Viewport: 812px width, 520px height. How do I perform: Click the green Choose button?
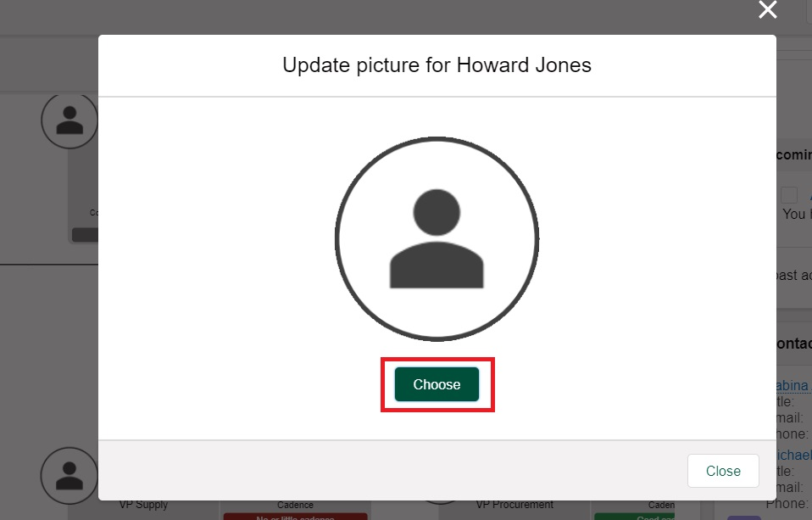tap(437, 384)
